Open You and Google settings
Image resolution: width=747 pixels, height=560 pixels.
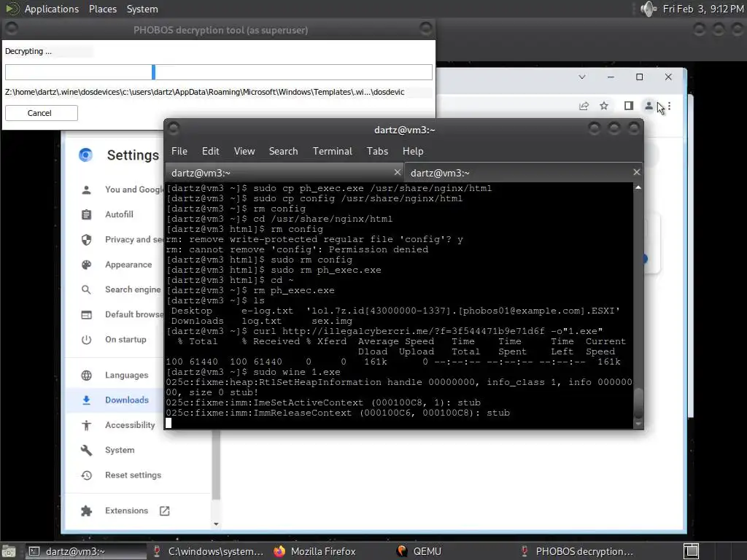tap(134, 190)
